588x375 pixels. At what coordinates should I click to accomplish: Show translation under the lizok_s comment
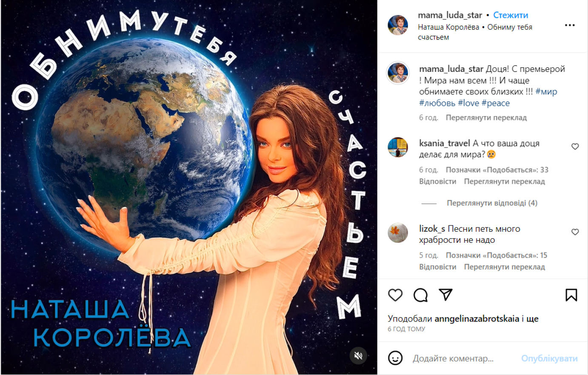(504, 267)
